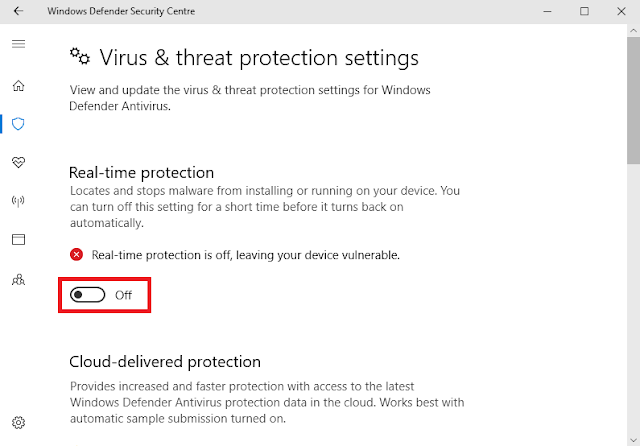Open Settings gear icon in sidebar
640x446 pixels.
pyautogui.click(x=18, y=423)
